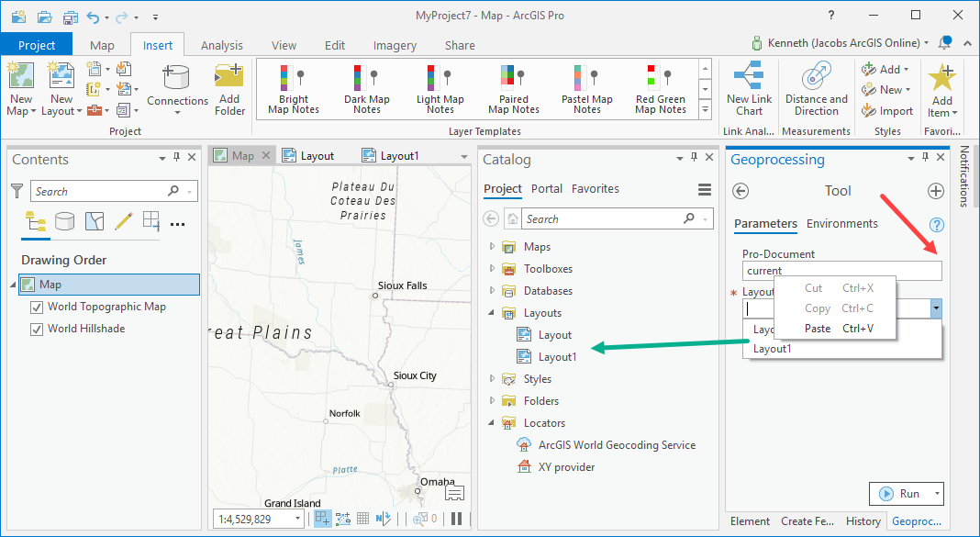Open the New Link Chart tool

click(749, 87)
